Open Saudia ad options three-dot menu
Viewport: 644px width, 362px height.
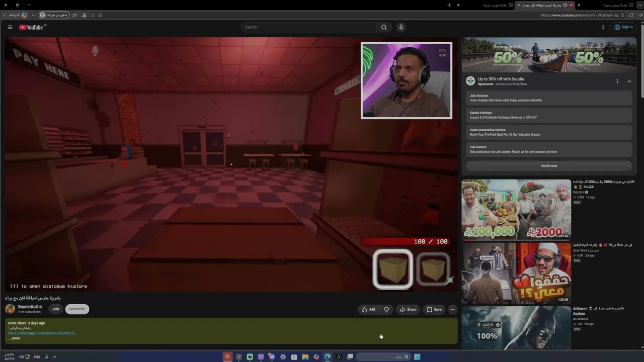(x=617, y=81)
